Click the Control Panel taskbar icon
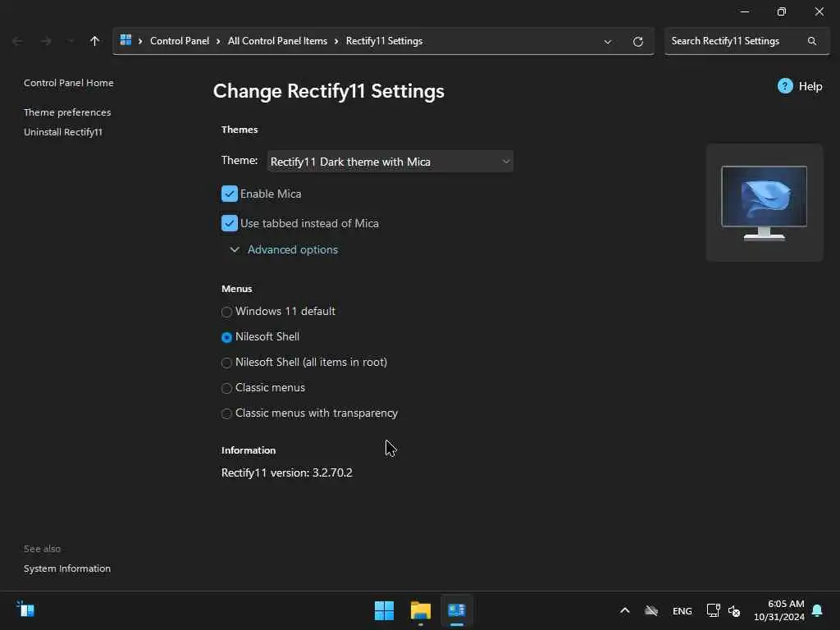This screenshot has width=840, height=630. 456,610
